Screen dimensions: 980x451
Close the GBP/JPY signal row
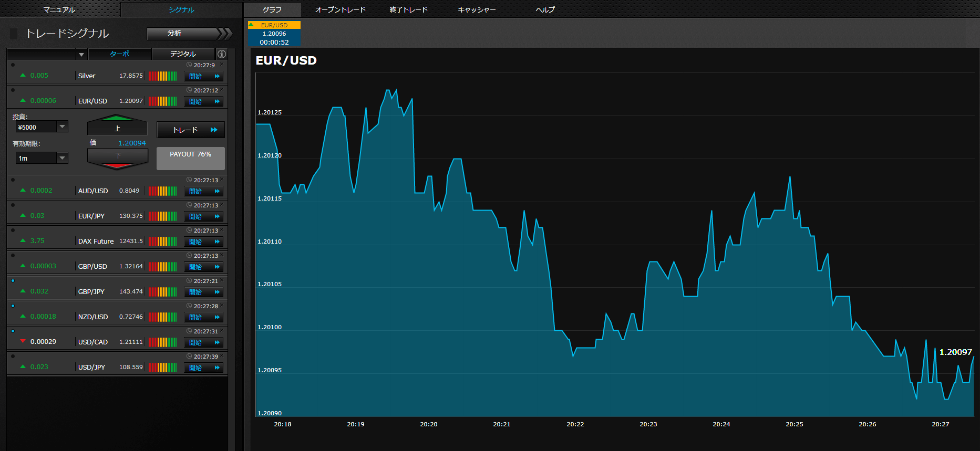click(x=222, y=280)
